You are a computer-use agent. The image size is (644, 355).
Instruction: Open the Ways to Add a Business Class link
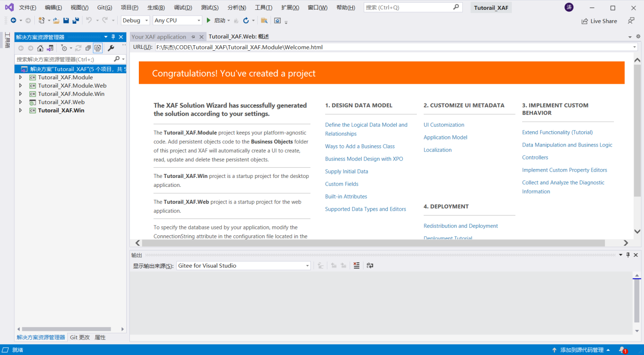360,146
